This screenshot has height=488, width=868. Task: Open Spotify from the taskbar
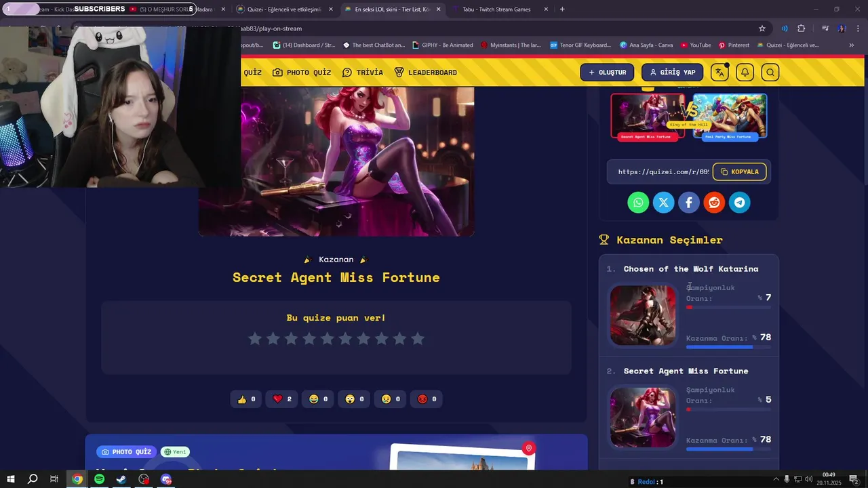pyautogui.click(x=100, y=479)
